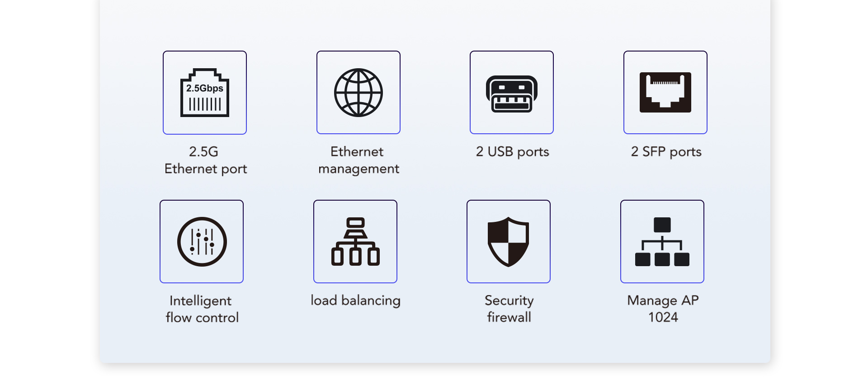
Task: Click the "Security firewall" caption
Action: pyautogui.click(x=509, y=309)
